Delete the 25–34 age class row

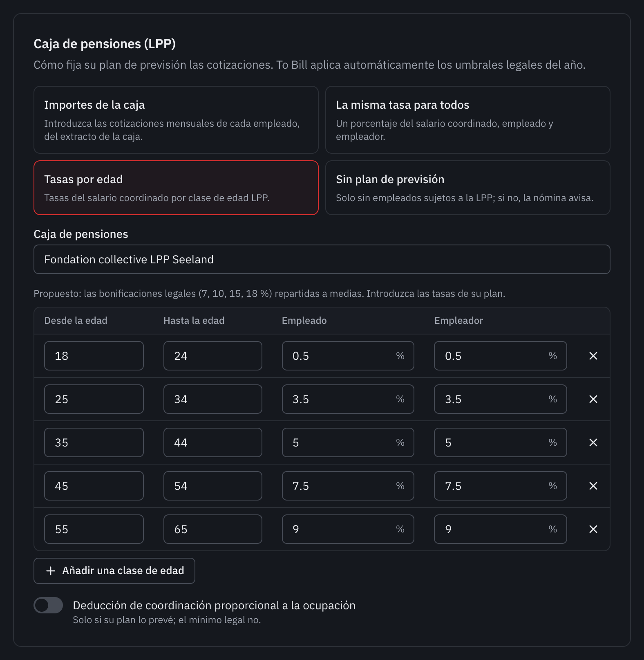[593, 399]
